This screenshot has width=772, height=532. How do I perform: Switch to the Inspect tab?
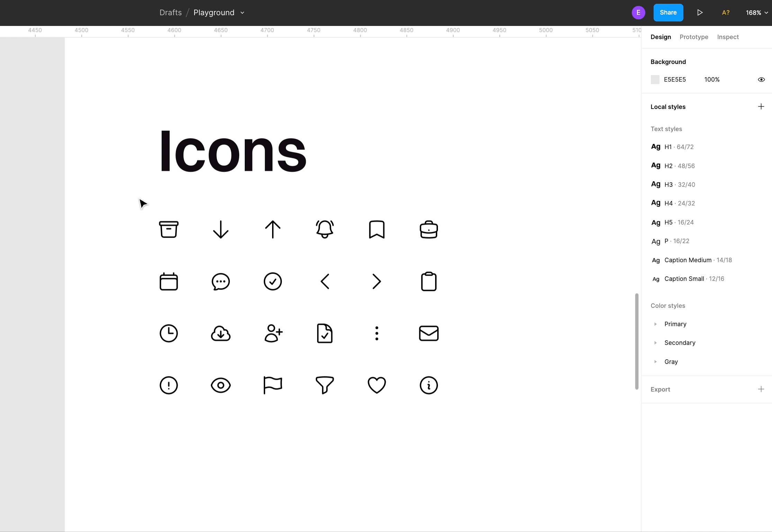point(728,37)
